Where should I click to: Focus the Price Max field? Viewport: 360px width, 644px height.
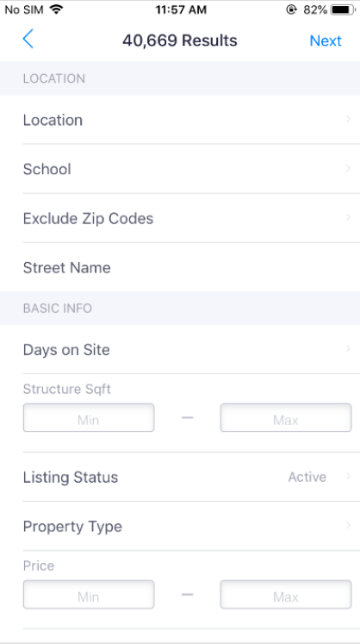coord(286,594)
